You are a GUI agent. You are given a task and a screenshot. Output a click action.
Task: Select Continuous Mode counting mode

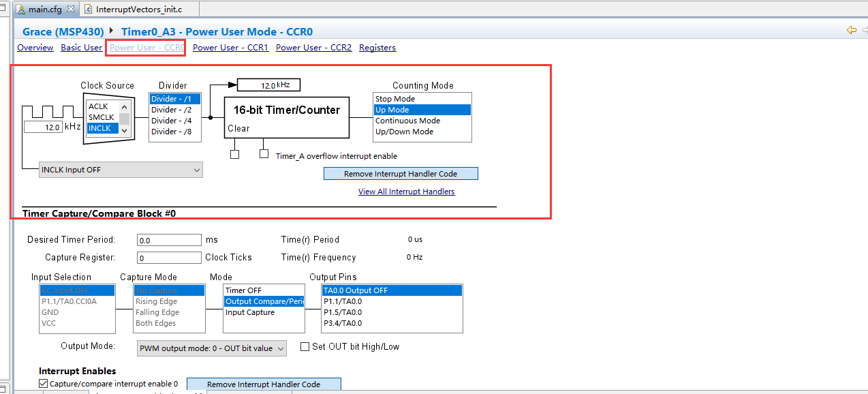click(422, 121)
